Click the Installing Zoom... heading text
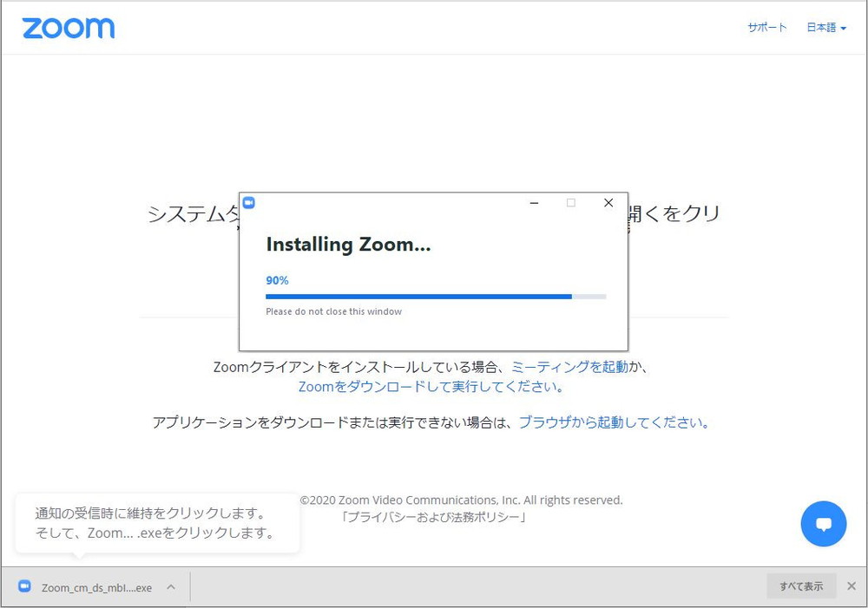The width and height of the screenshot is (868, 608). [x=348, y=245]
